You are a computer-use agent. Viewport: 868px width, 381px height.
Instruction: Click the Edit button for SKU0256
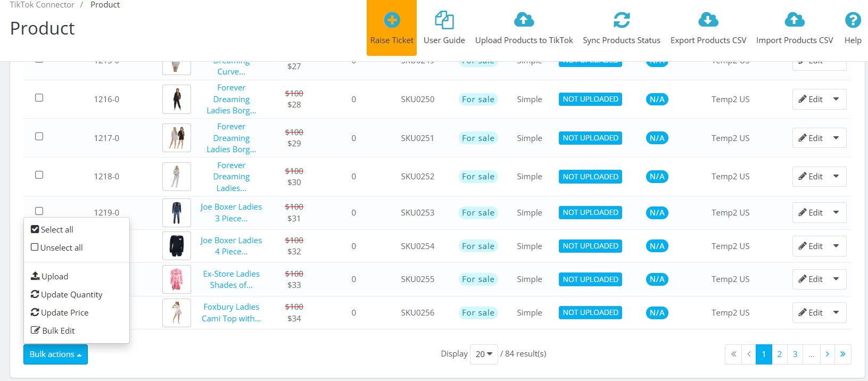811,313
